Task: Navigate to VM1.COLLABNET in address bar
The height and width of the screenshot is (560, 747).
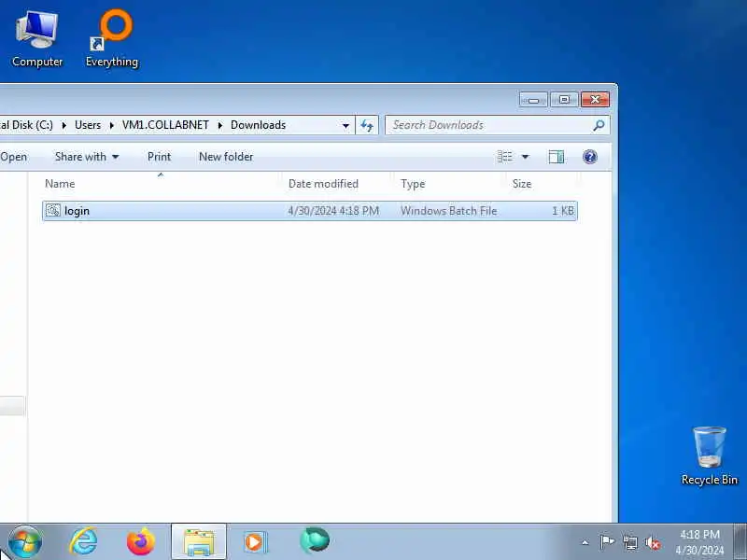Action: (x=165, y=125)
